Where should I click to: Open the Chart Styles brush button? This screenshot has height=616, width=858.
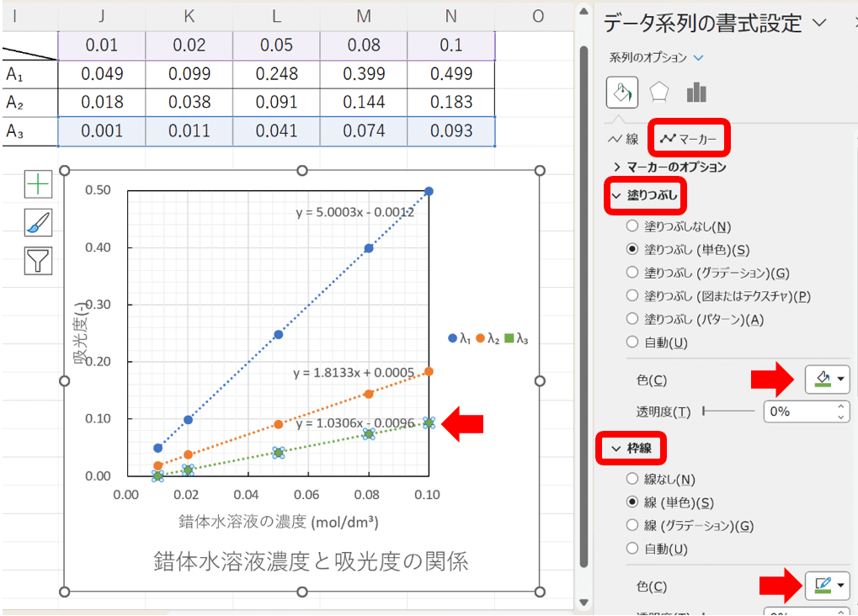(x=38, y=223)
